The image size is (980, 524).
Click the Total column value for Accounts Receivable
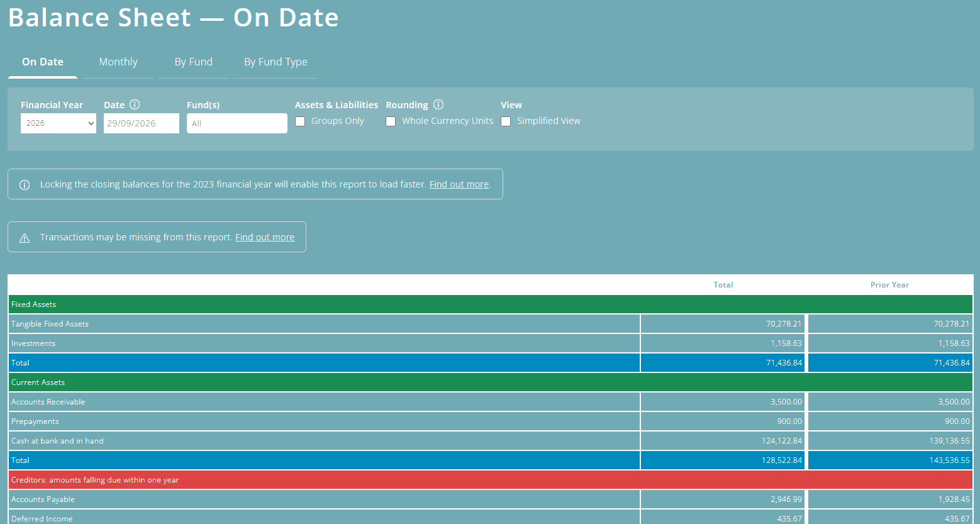tap(786, 402)
